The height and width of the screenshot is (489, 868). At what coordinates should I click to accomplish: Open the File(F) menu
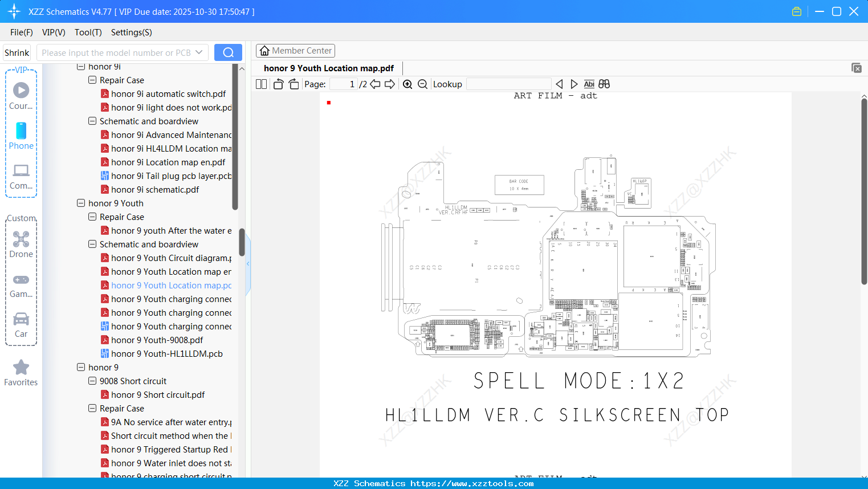[x=22, y=32]
